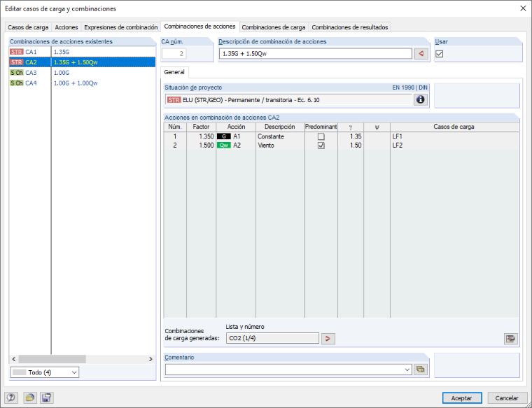Click the red arrow beside description field
Image resolution: width=532 pixels, height=408 pixels.
[421, 54]
